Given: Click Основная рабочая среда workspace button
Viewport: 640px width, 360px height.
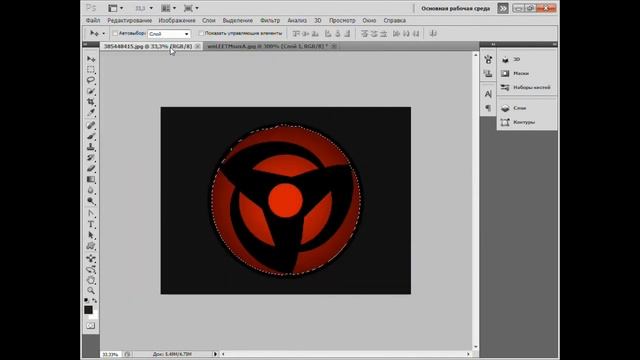Looking at the screenshot, I should (456, 9).
